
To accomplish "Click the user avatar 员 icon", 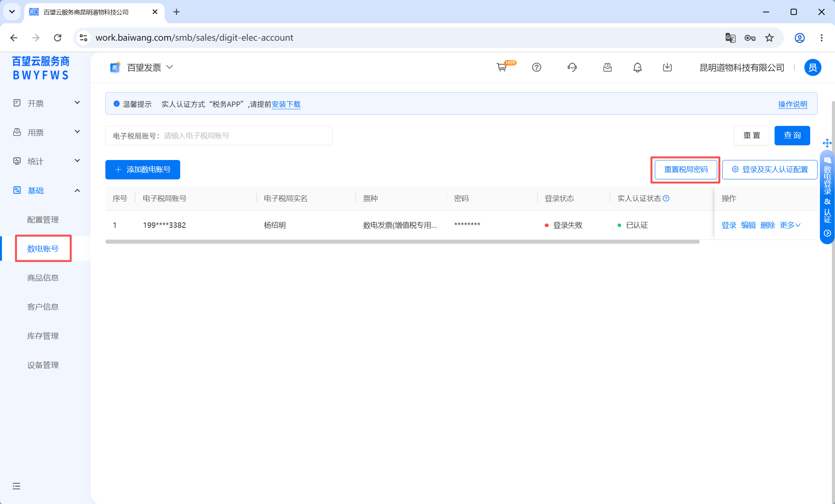I will click(x=813, y=67).
